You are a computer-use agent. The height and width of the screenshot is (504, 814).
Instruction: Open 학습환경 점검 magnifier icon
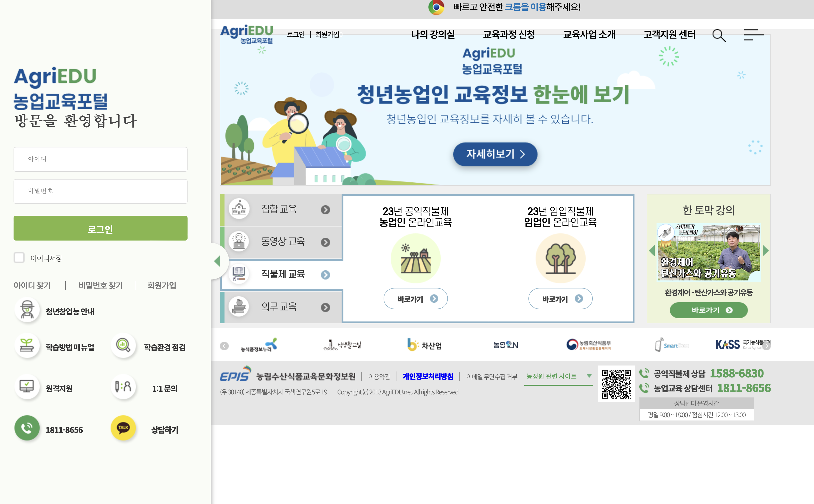[x=123, y=345]
